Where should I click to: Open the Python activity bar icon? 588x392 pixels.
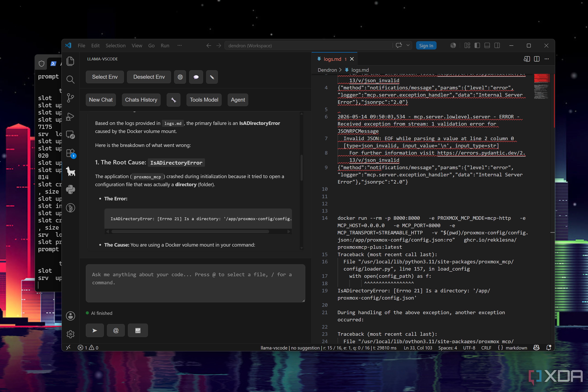point(71,189)
